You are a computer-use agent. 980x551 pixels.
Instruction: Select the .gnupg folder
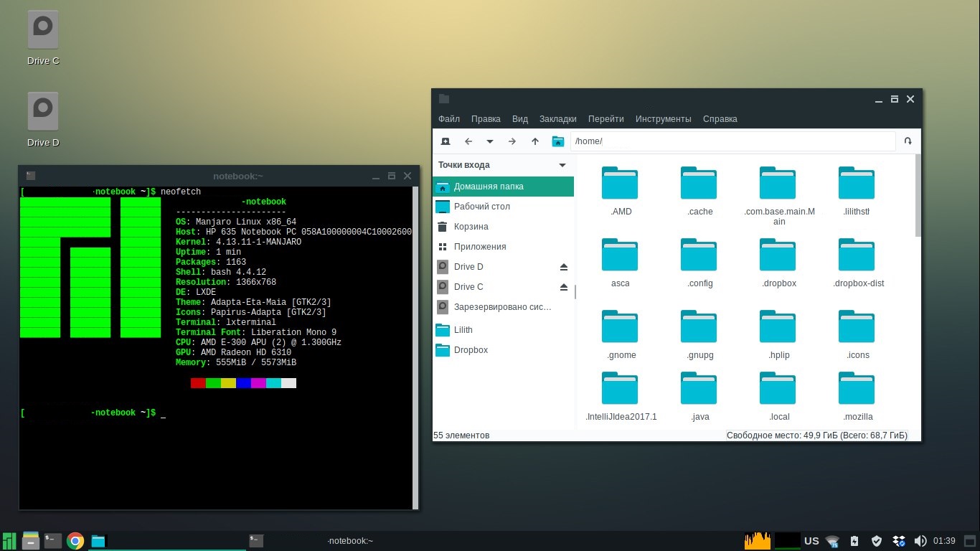[699, 334]
